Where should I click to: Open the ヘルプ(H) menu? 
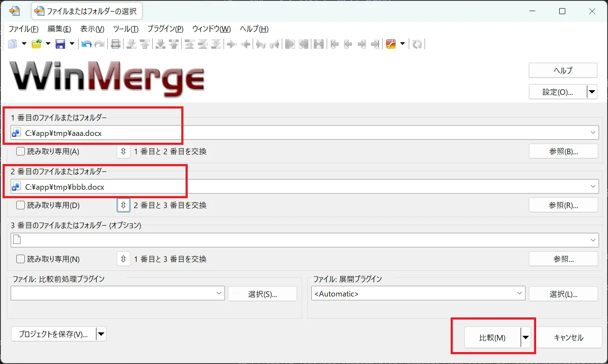[x=254, y=29]
